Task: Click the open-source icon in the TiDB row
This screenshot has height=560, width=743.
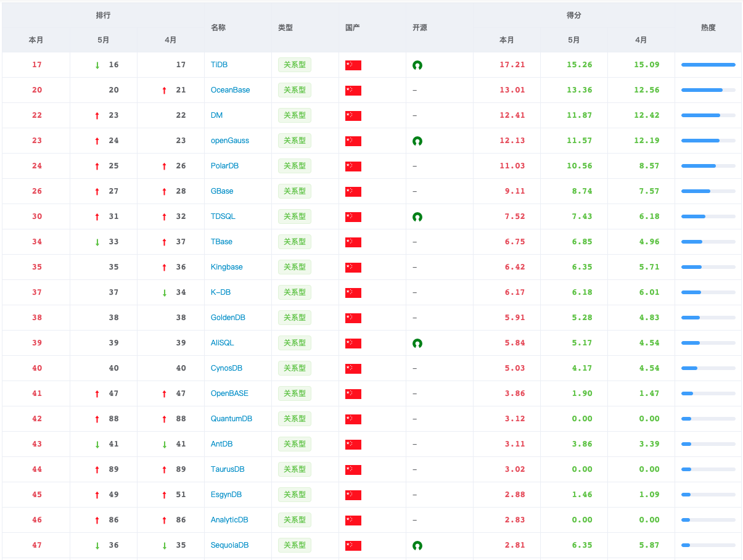Action: pos(417,65)
